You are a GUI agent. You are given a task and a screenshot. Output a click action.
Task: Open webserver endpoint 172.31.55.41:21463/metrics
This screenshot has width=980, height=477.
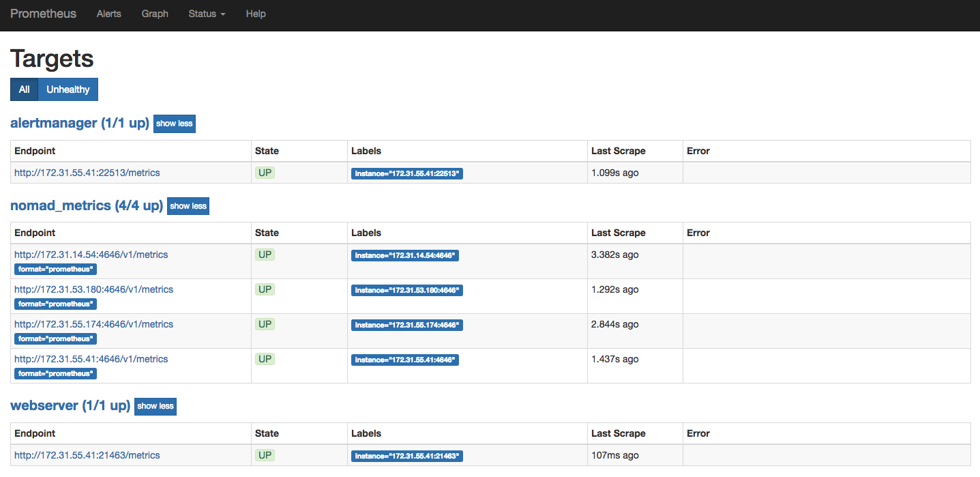tap(87, 455)
